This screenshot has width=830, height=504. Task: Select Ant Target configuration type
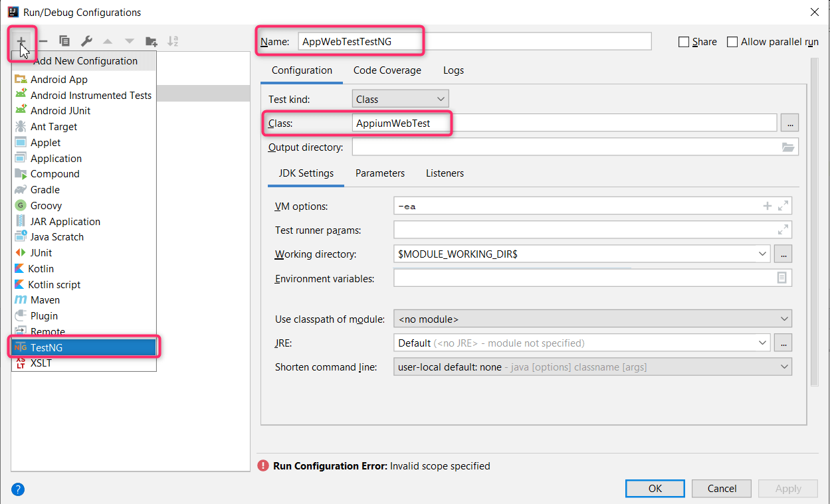pyautogui.click(x=84, y=126)
